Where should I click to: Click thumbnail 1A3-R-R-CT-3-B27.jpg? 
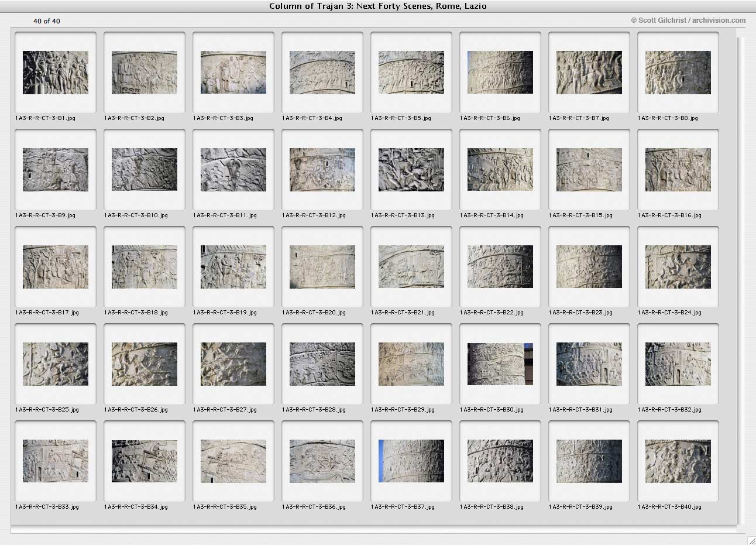(233, 364)
